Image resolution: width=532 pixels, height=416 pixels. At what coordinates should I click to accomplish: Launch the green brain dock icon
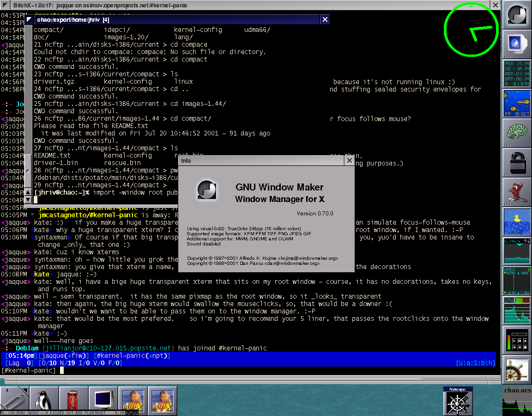517,133
